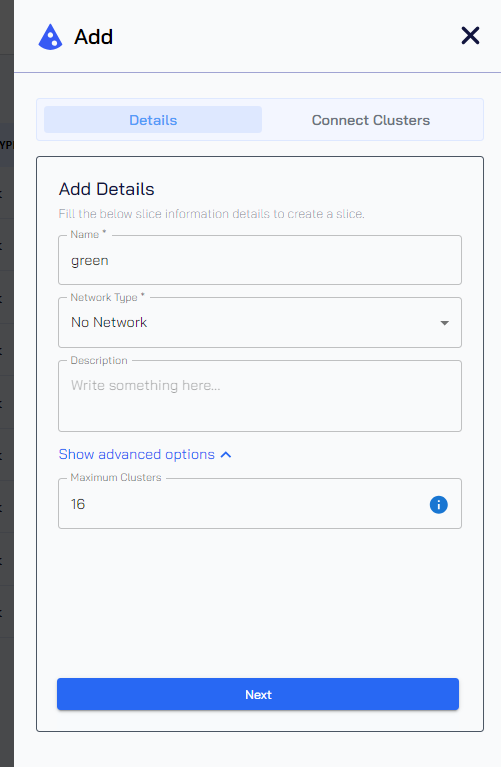Collapse advanced options using the chevron

(226, 454)
